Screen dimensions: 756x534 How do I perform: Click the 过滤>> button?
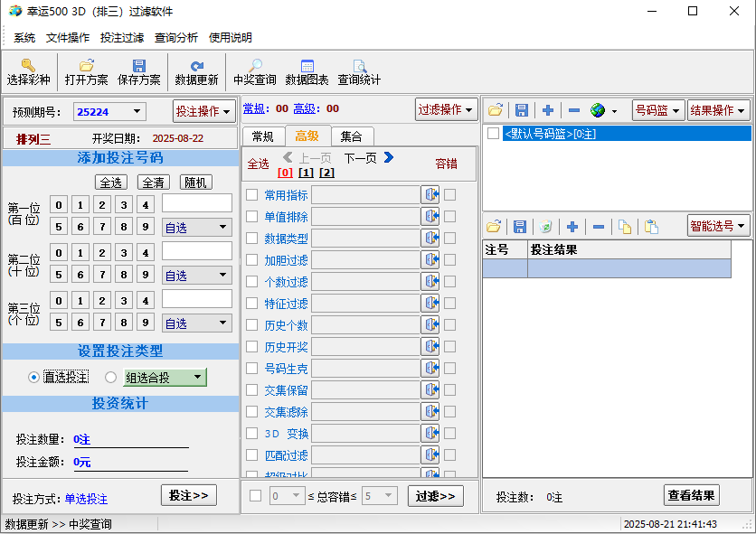coord(435,496)
